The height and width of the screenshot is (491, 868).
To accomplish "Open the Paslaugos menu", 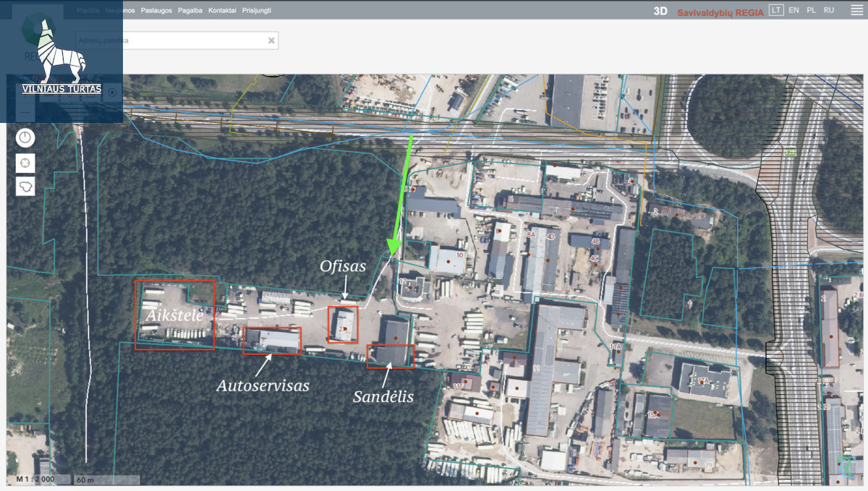I will [x=156, y=11].
